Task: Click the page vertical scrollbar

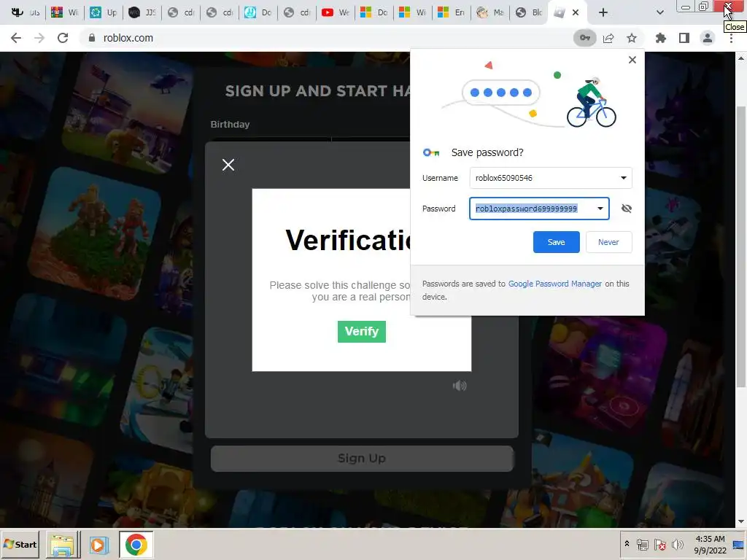Action: tap(741, 245)
